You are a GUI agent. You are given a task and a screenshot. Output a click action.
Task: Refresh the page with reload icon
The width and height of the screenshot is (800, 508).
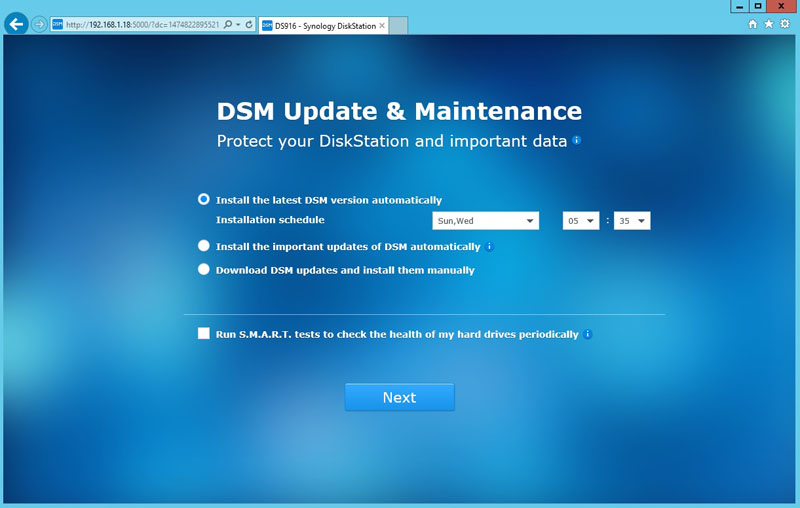coord(249,24)
